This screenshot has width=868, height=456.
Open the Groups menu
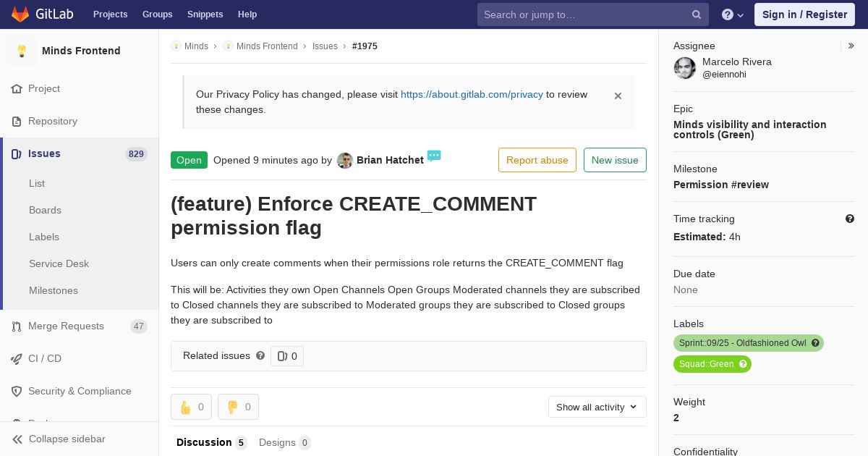point(158,14)
